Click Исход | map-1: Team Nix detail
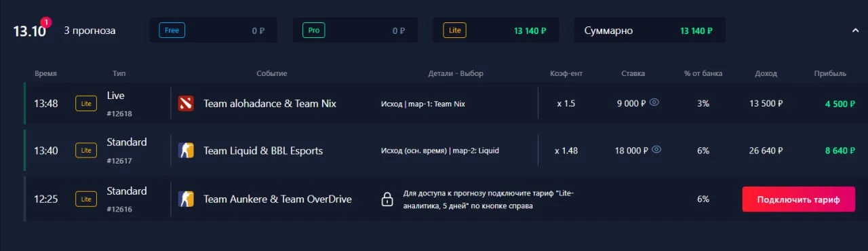This screenshot has width=868, height=251. pos(423,104)
